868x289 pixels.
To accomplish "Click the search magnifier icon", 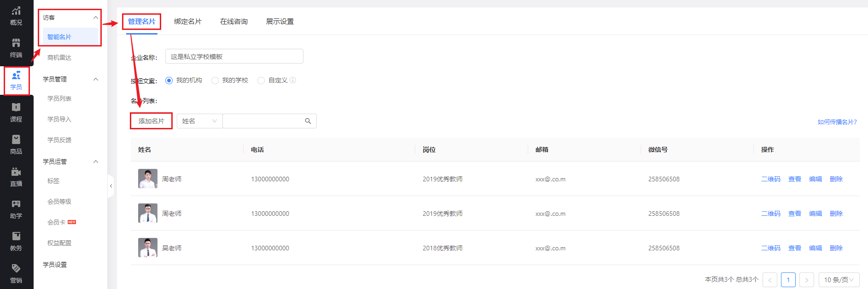I will pyautogui.click(x=308, y=121).
